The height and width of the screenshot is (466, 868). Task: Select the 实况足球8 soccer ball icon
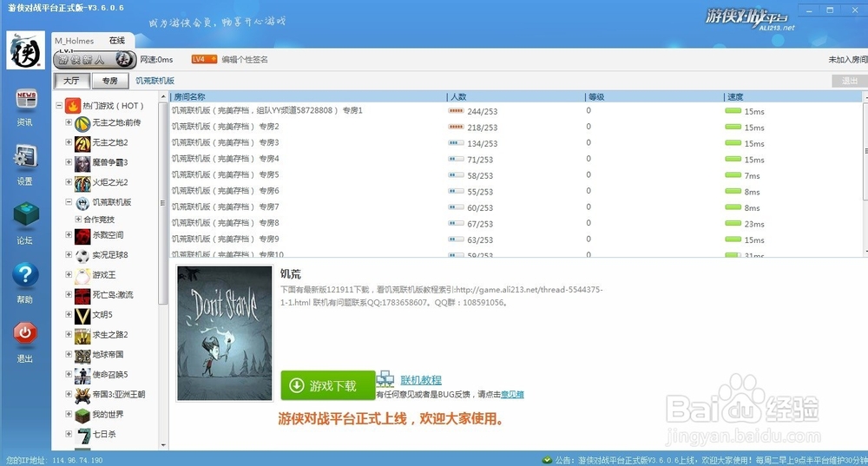(x=82, y=255)
